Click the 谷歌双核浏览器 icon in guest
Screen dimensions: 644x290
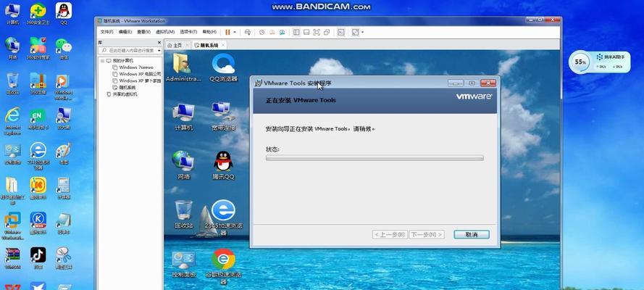coord(223,267)
